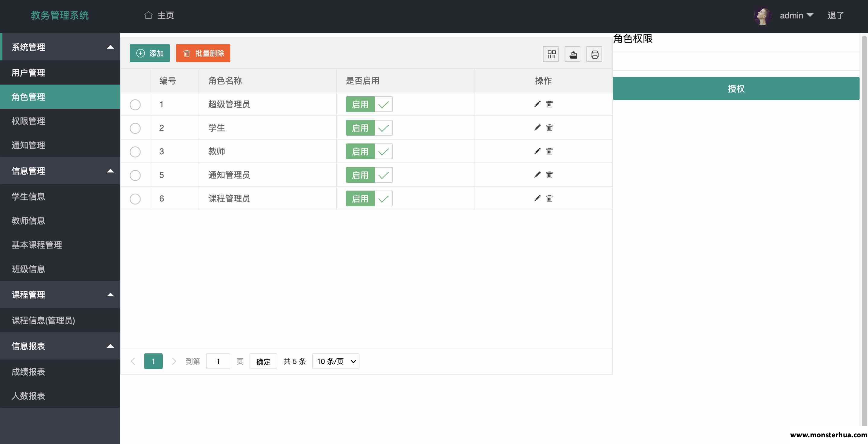The height and width of the screenshot is (444, 868).
Task: Click the export table icon
Action: (573, 54)
